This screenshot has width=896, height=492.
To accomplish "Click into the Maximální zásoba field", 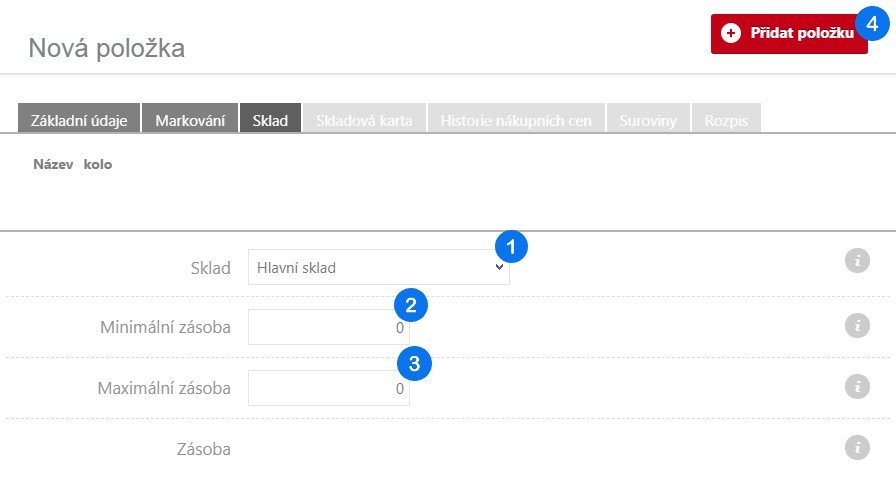I will [x=328, y=388].
